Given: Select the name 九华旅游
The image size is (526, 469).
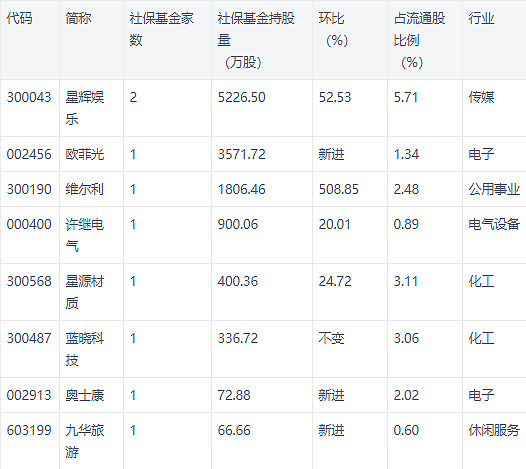Looking at the screenshot, I should 85,441.
